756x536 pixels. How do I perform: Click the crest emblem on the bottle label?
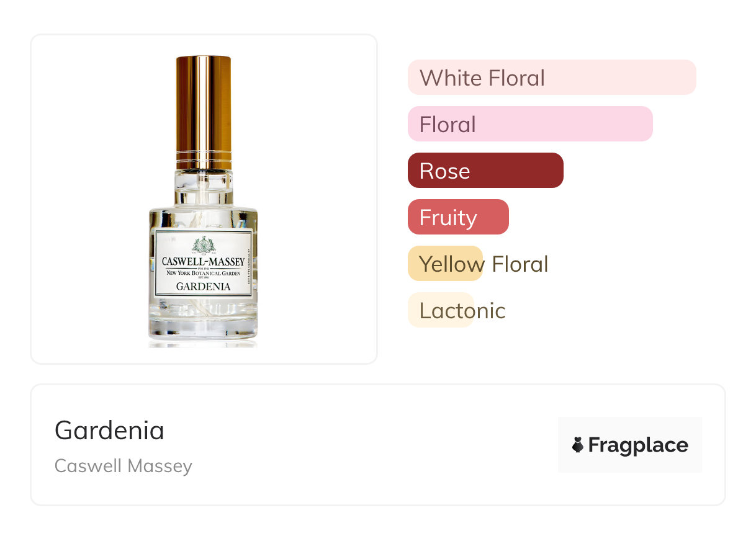coord(204,245)
